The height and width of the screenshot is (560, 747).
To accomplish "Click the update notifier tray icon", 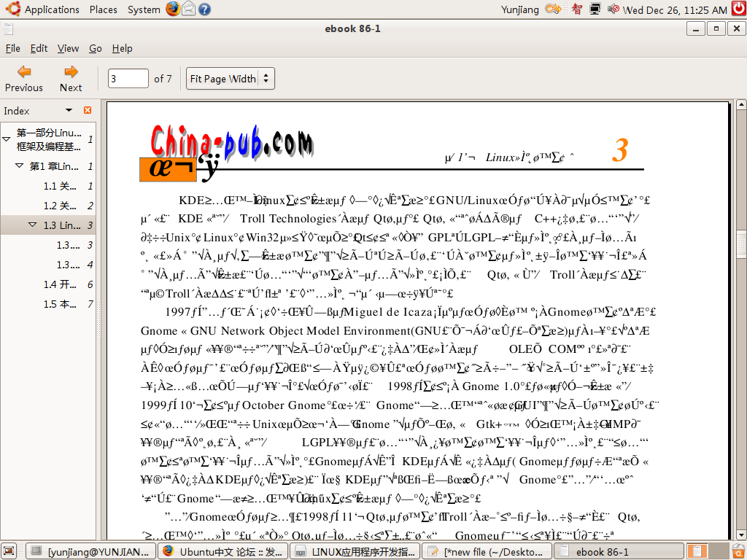I will (x=553, y=9).
